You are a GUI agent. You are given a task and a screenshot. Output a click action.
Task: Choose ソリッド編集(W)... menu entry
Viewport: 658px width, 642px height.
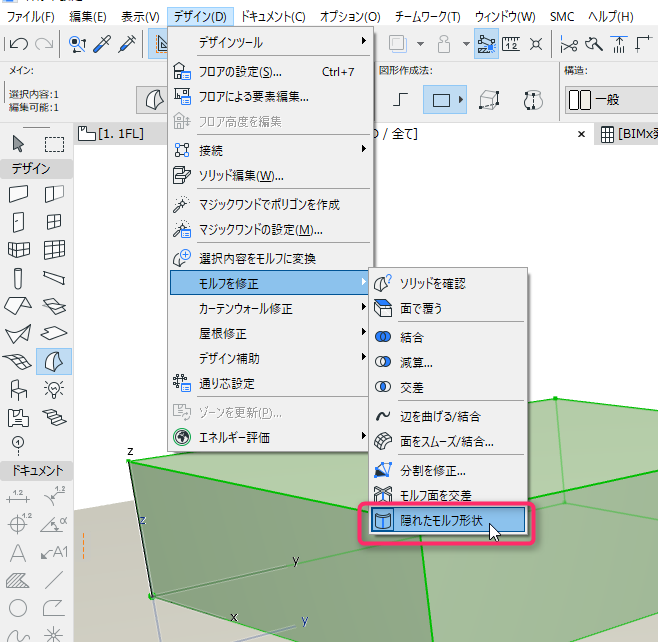270,175
